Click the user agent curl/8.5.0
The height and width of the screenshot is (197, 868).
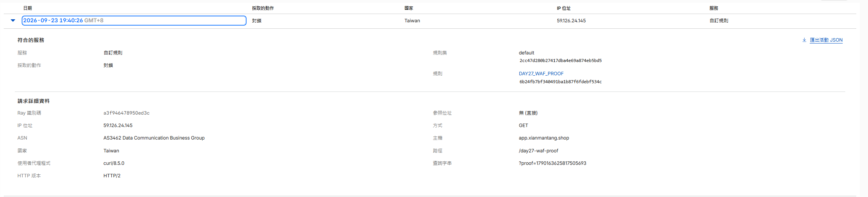(114, 163)
